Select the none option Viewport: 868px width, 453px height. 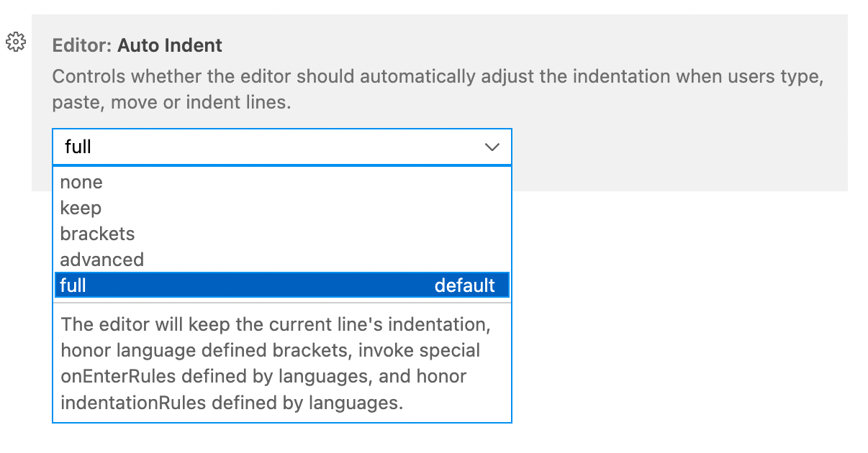[81, 182]
